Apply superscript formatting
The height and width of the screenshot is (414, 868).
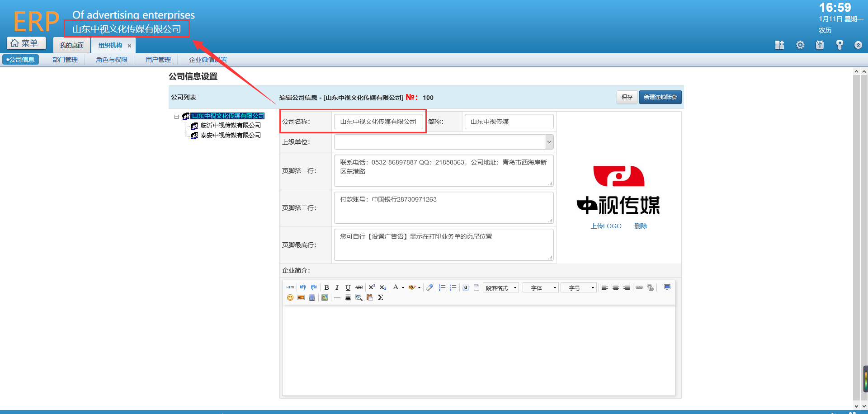(x=372, y=287)
